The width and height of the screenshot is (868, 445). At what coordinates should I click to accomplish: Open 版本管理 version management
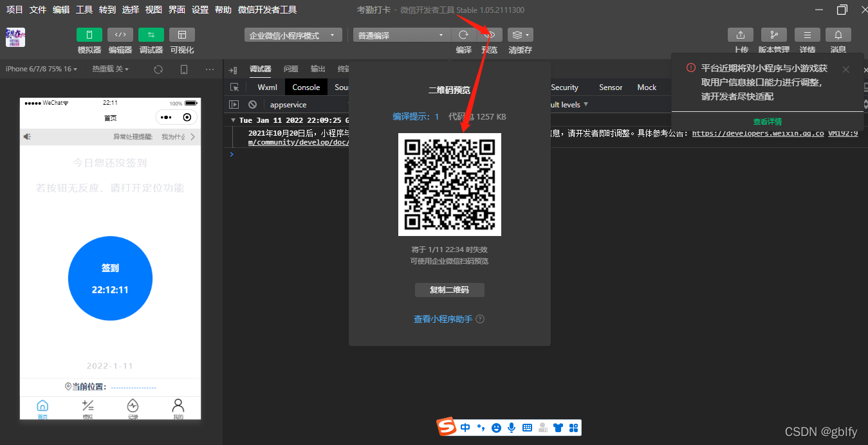coord(773,35)
